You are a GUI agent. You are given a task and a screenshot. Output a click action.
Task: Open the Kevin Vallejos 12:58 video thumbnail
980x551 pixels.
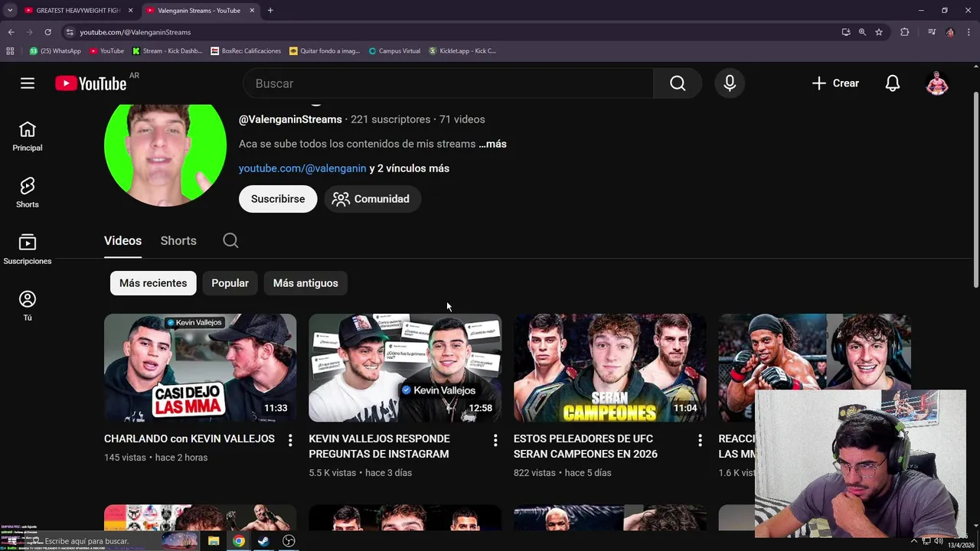[405, 367]
